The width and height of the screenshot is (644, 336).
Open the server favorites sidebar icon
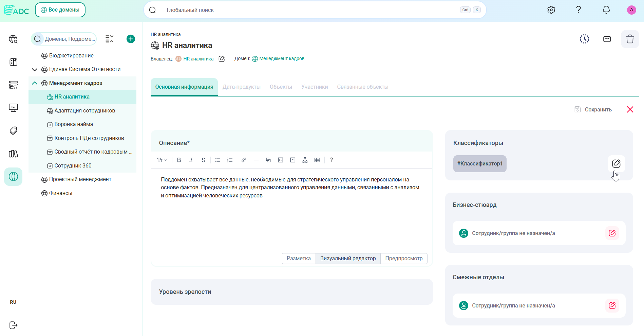point(13,85)
